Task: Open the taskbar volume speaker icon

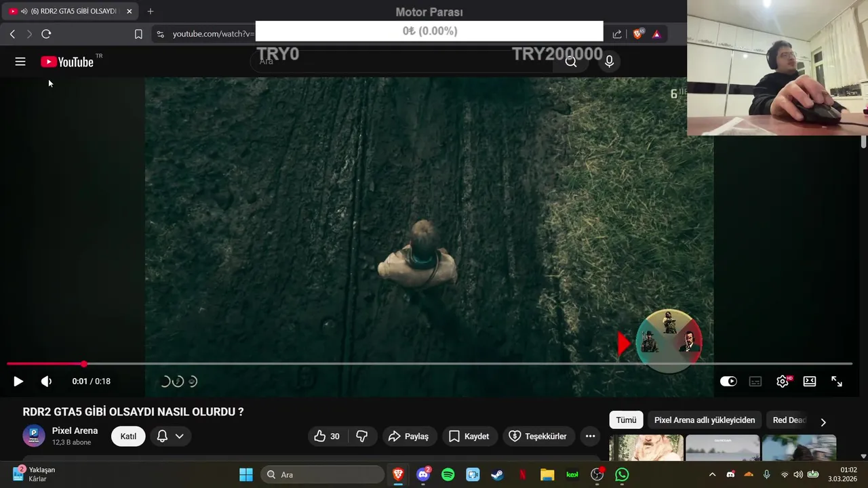Action: 798,474
